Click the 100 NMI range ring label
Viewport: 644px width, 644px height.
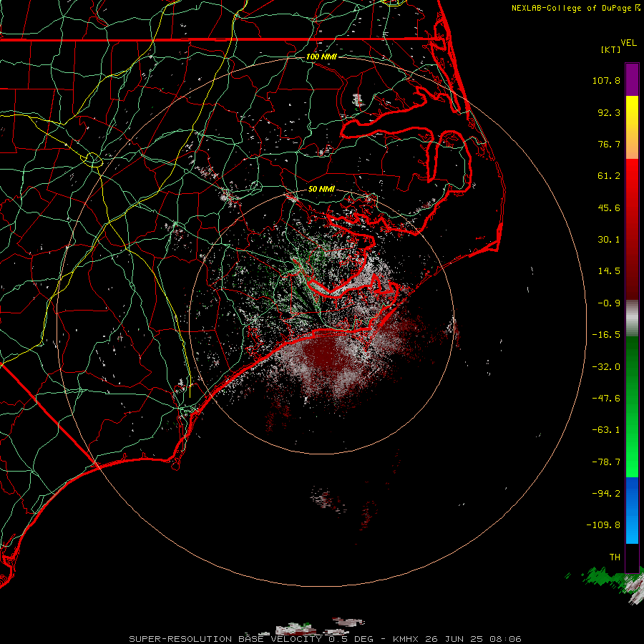[321, 57]
